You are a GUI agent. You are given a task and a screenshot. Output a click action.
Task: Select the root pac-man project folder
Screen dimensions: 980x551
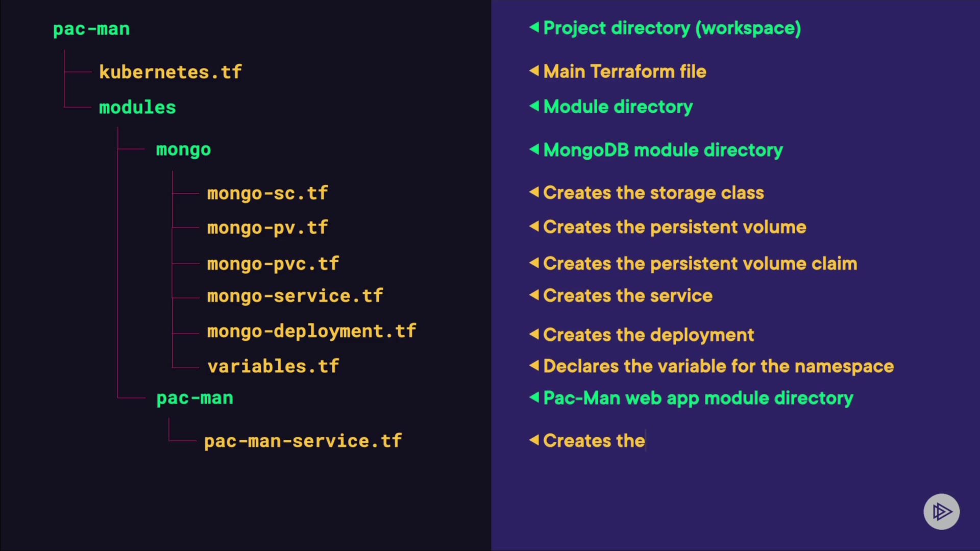click(91, 29)
